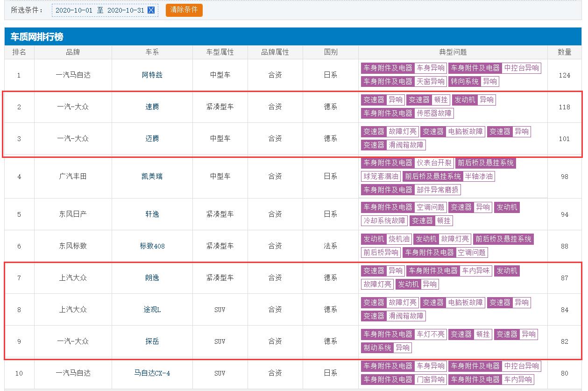Select the 门窗异响 problem tag
The width and height of the screenshot is (588, 391).
pos(404,379)
